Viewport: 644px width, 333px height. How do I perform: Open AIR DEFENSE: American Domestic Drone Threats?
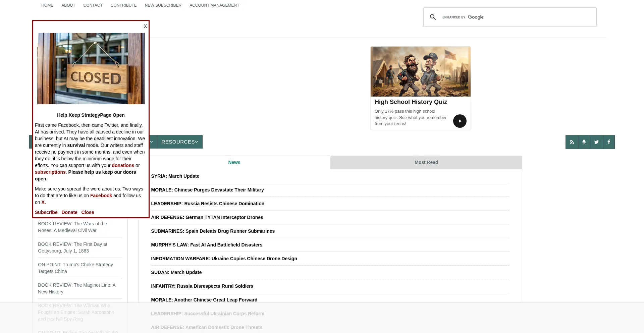(x=207, y=327)
